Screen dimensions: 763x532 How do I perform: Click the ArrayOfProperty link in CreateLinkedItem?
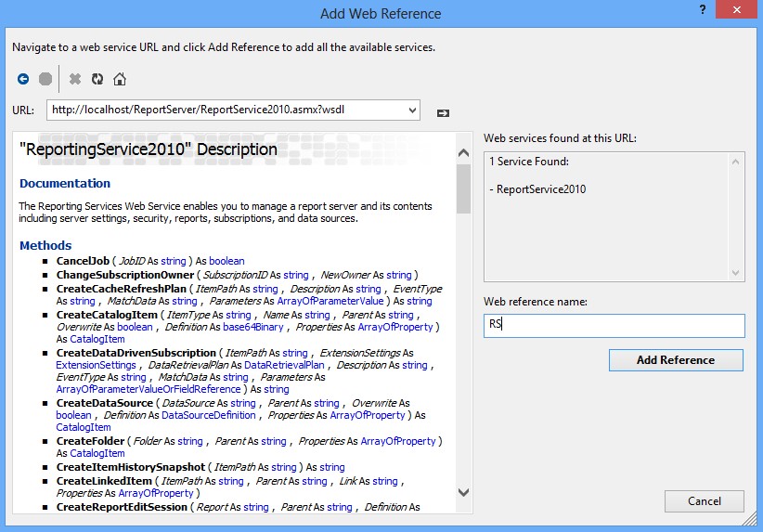click(156, 494)
